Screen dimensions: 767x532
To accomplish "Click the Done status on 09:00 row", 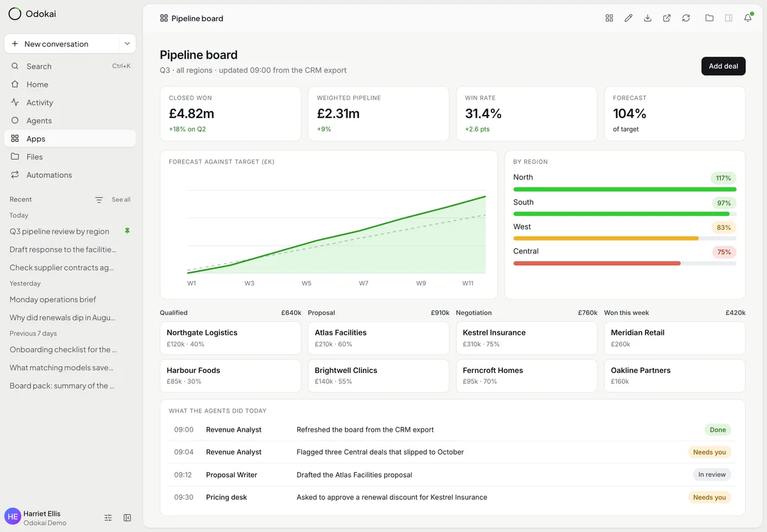I will tap(718, 430).
